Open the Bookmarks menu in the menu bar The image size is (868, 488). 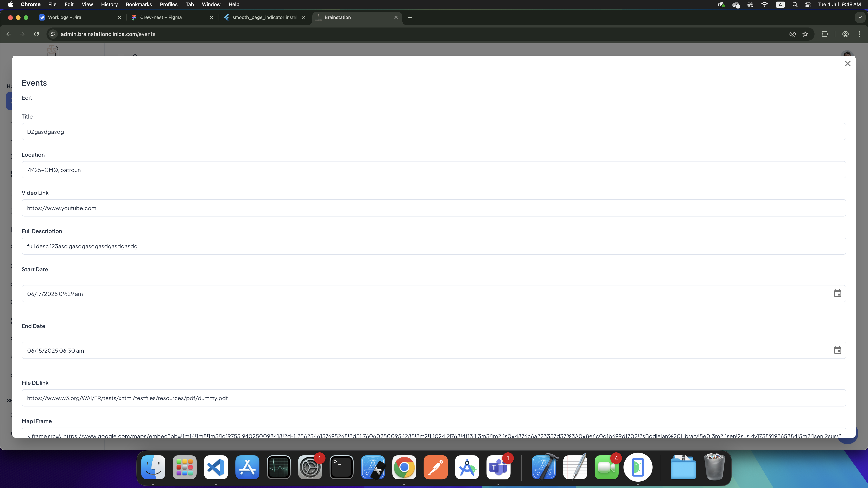pyautogui.click(x=139, y=4)
